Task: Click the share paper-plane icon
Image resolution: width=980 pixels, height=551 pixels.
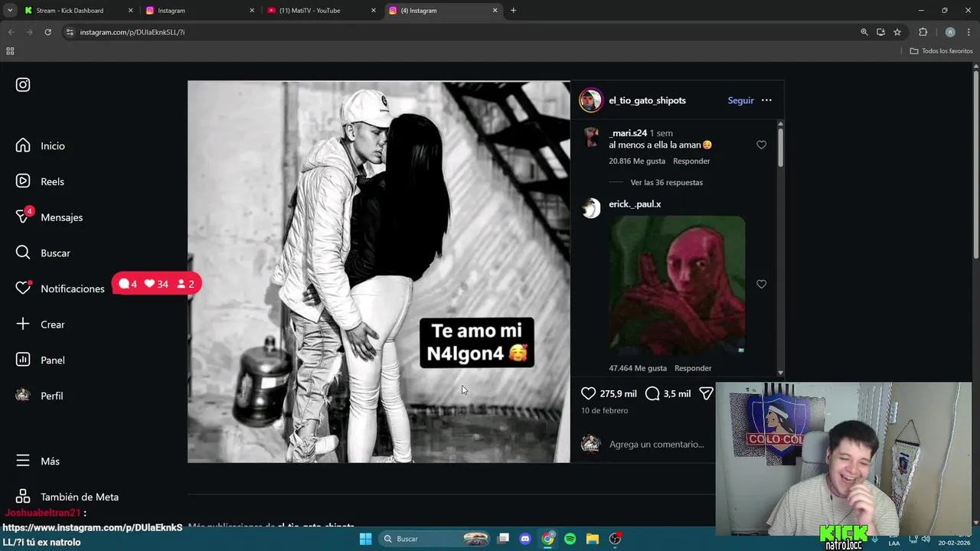Action: pos(706,393)
